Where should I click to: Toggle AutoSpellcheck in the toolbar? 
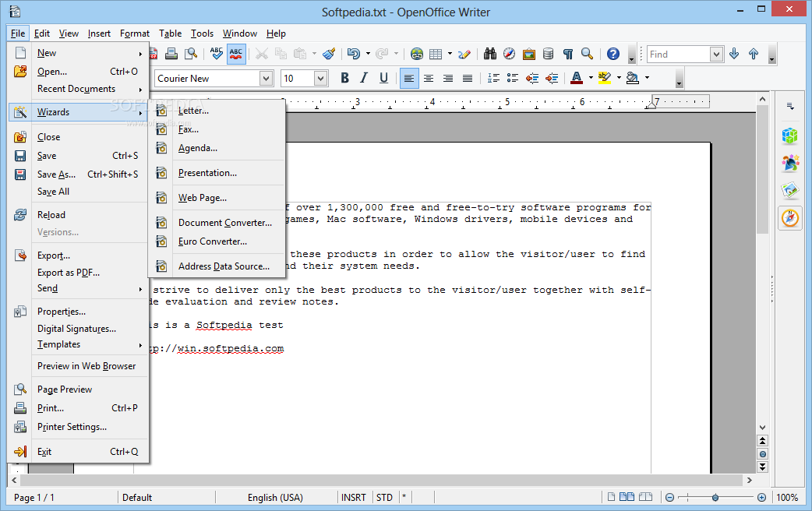click(236, 53)
